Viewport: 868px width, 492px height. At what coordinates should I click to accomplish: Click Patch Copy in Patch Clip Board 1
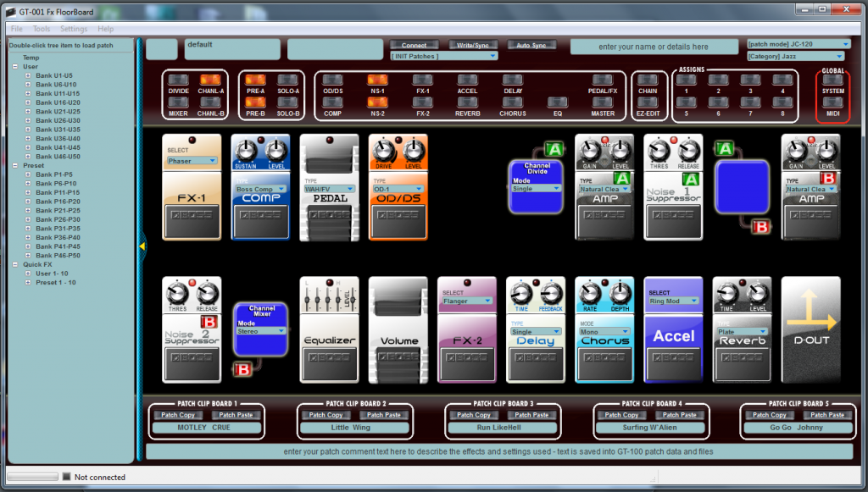[x=178, y=415]
